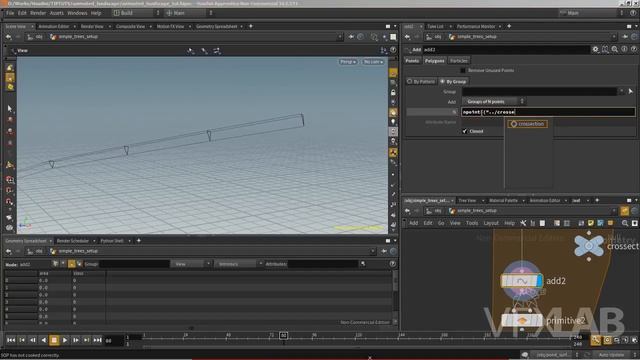Click the yellow sticky note icon in the network toolbar
Viewport: 640px width, 360px height.
591,223
